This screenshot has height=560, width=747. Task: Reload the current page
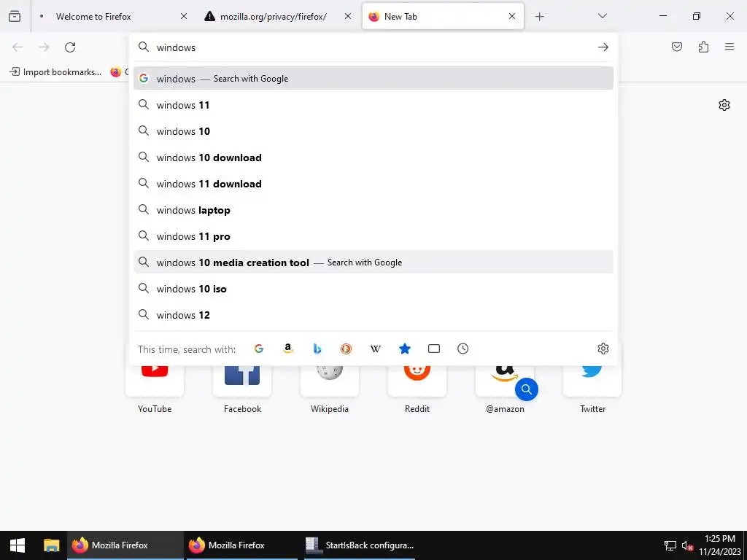click(70, 47)
